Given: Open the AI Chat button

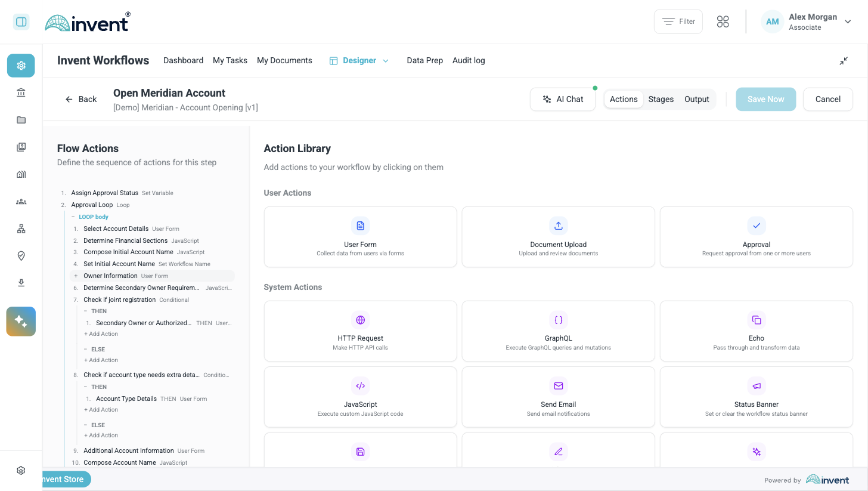Looking at the screenshot, I should point(563,100).
